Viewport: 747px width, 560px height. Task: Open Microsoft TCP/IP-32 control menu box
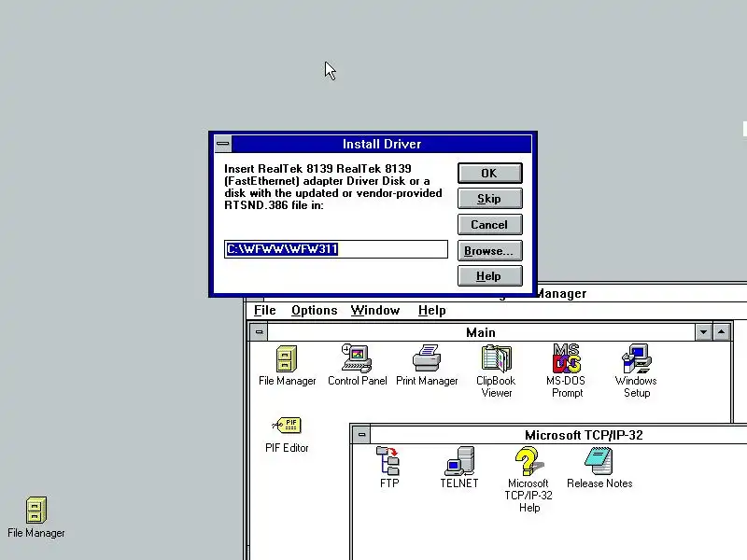(x=361, y=434)
